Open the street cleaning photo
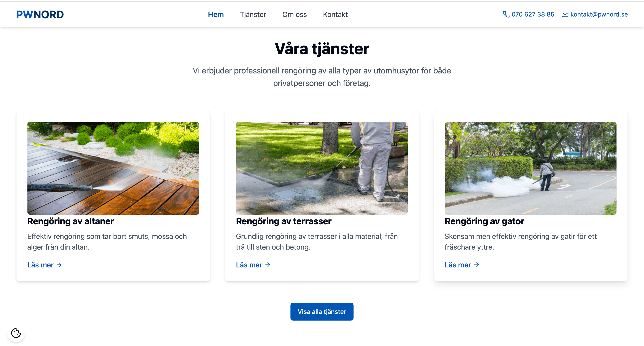Image resolution: width=644 pixels, height=346 pixels. click(530, 168)
